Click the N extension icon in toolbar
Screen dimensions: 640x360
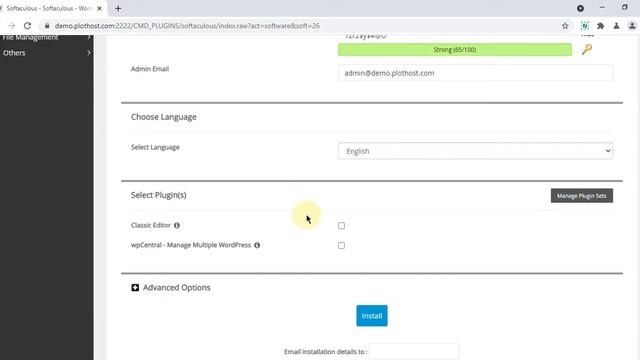coord(584,26)
